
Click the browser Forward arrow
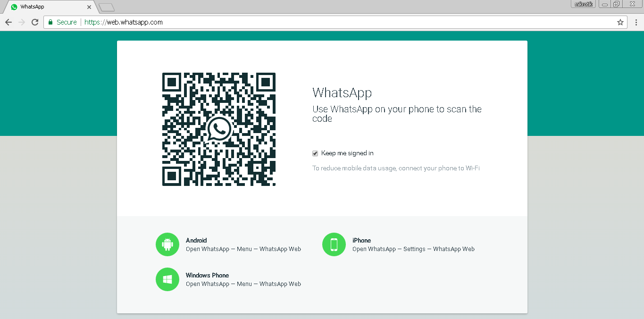(22, 22)
